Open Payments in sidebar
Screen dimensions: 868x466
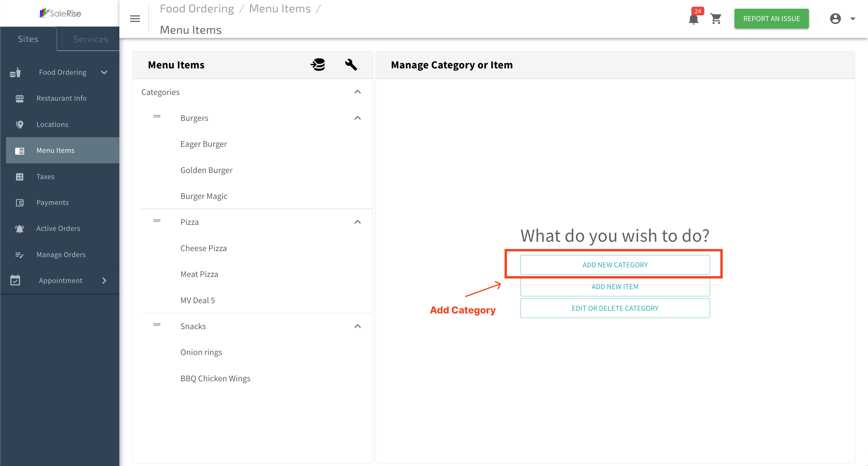point(63,203)
